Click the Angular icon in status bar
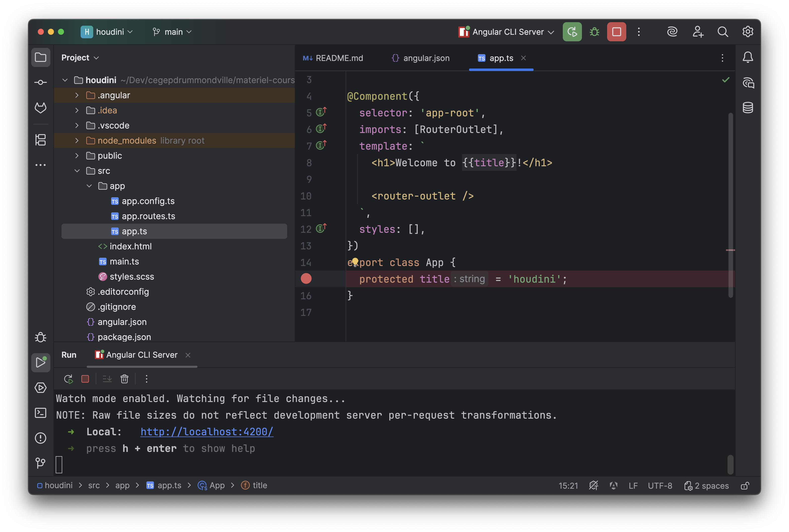This screenshot has height=532, width=789. click(613, 486)
